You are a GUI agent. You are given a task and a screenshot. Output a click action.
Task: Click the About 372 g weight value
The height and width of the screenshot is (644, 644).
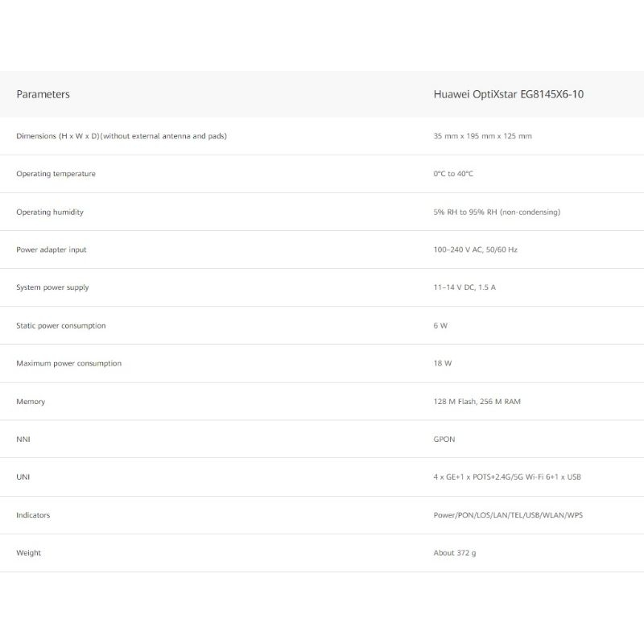pyautogui.click(x=454, y=553)
